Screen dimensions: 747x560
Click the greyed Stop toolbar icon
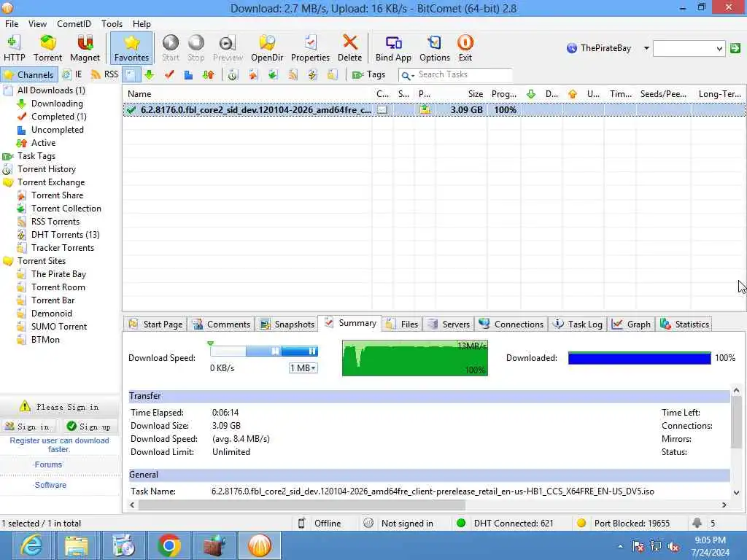tap(196, 48)
